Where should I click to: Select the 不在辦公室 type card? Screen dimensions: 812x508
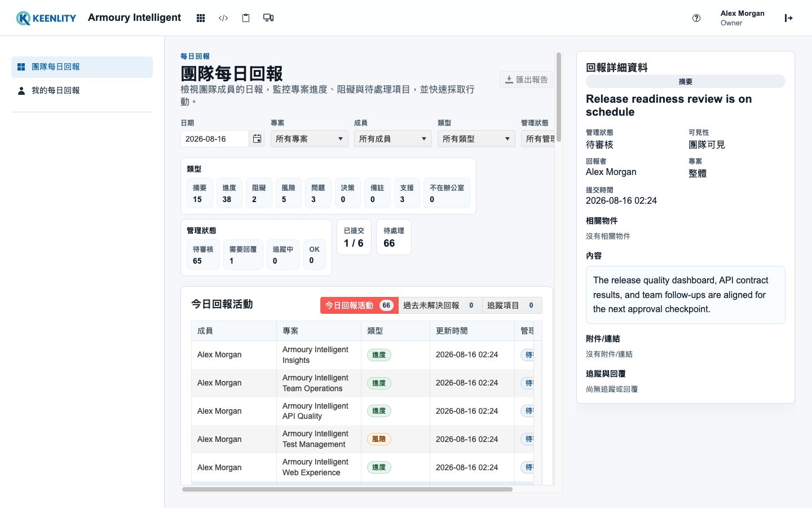click(447, 193)
